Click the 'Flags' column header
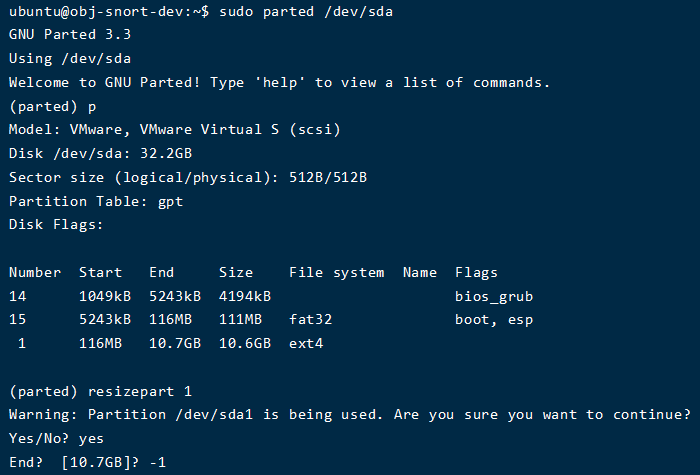This screenshot has height=475, width=700. pyautogui.click(x=476, y=273)
